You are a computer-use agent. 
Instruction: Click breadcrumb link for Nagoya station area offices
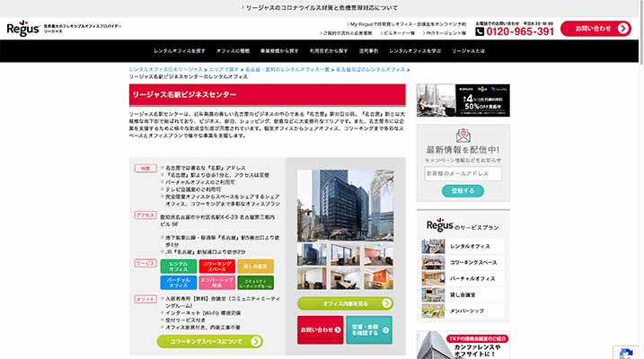370,69
